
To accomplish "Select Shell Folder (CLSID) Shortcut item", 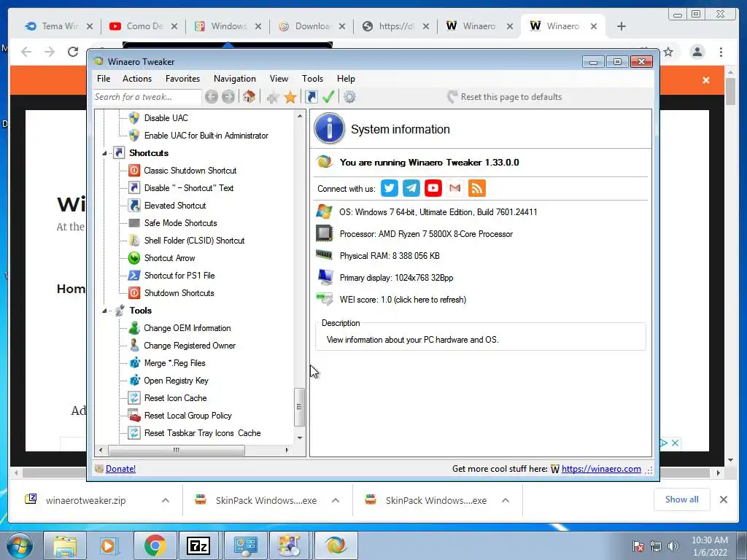I will 194,241.
